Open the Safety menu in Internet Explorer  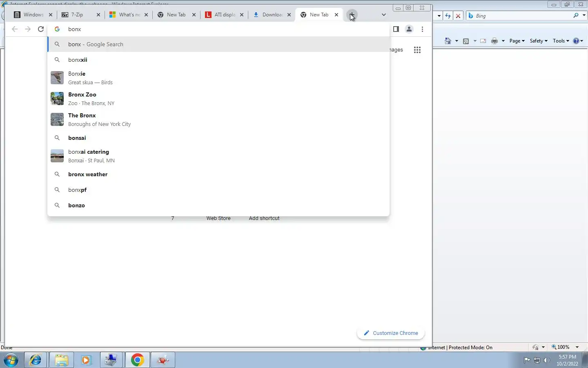pyautogui.click(x=539, y=41)
